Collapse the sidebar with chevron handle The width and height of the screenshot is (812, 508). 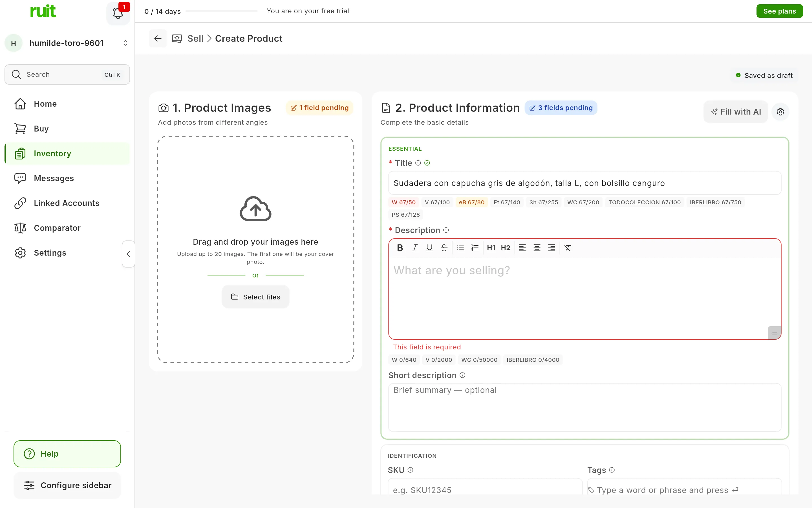click(x=129, y=254)
